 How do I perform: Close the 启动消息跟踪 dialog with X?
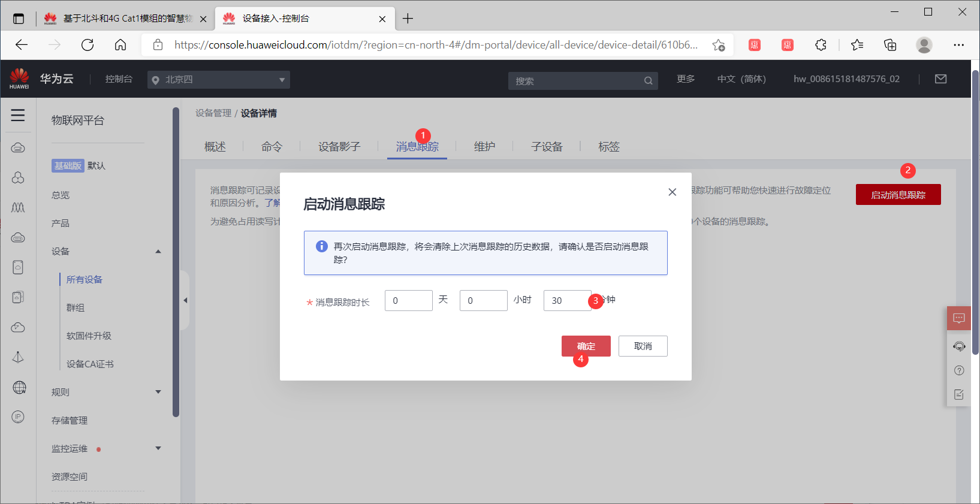[673, 192]
